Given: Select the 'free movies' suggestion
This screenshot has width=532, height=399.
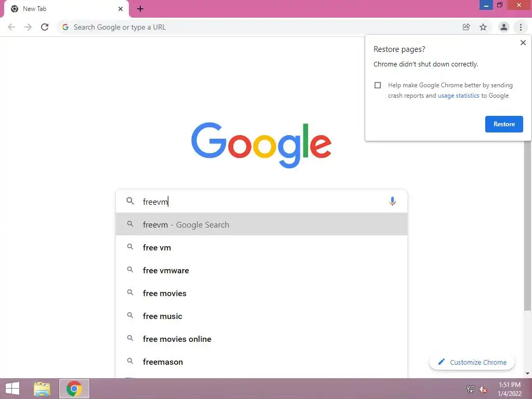Looking at the screenshot, I should click(261, 293).
